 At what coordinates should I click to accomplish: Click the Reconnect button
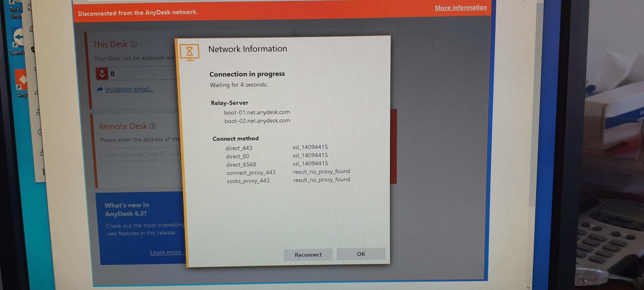(308, 255)
